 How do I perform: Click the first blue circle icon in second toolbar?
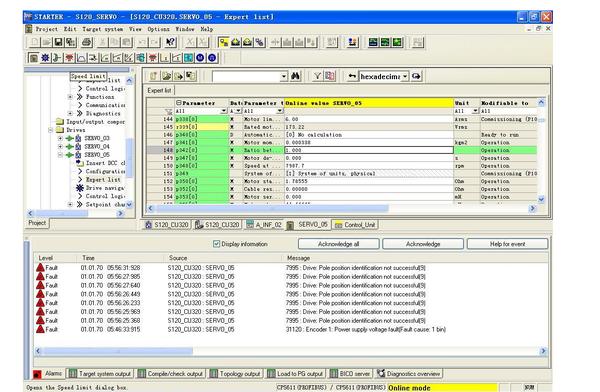[x=200, y=58]
